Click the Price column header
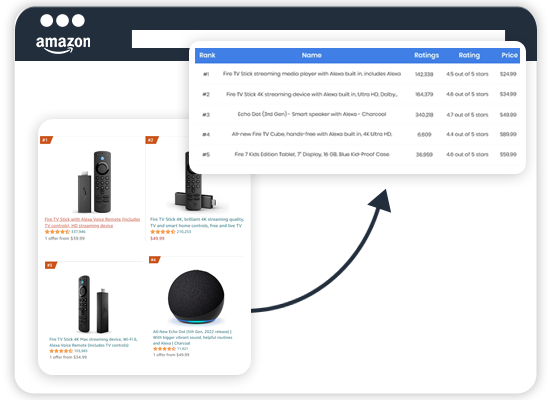Image resolution: width=550 pixels, height=400 pixels. point(509,55)
